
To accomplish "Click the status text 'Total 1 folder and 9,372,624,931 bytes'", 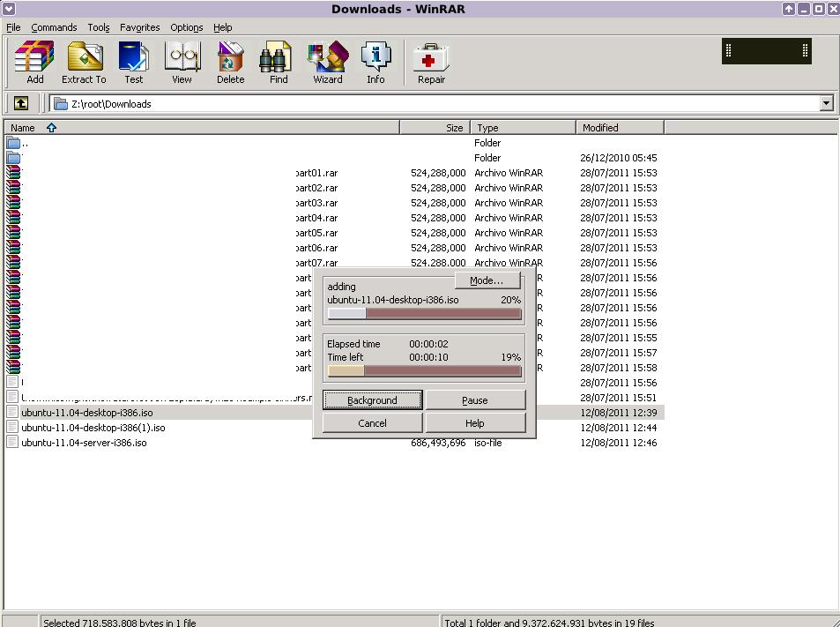I will click(549, 623).
